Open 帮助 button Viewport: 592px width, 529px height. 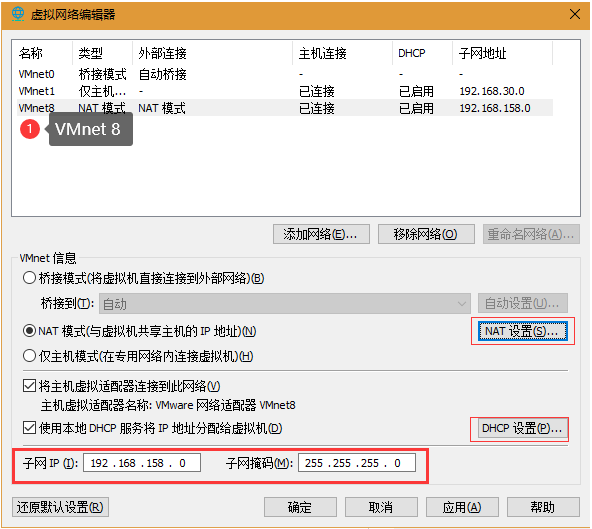pyautogui.click(x=543, y=507)
